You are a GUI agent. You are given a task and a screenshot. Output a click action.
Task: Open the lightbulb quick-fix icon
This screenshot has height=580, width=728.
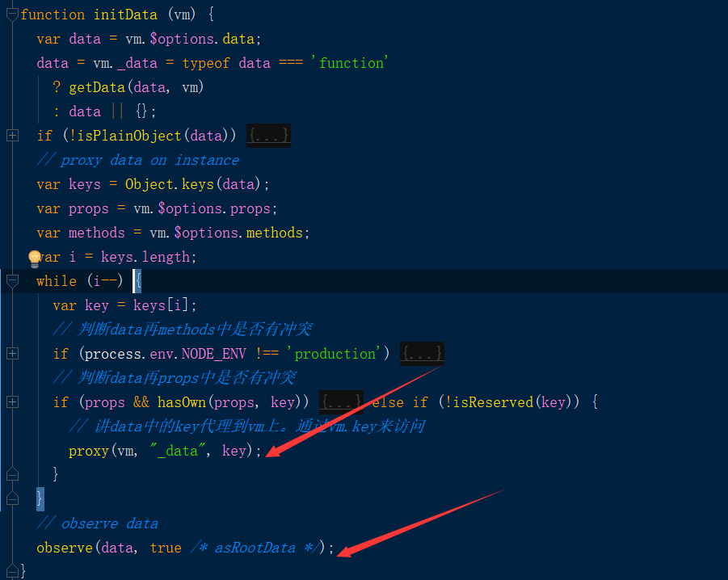(35, 258)
